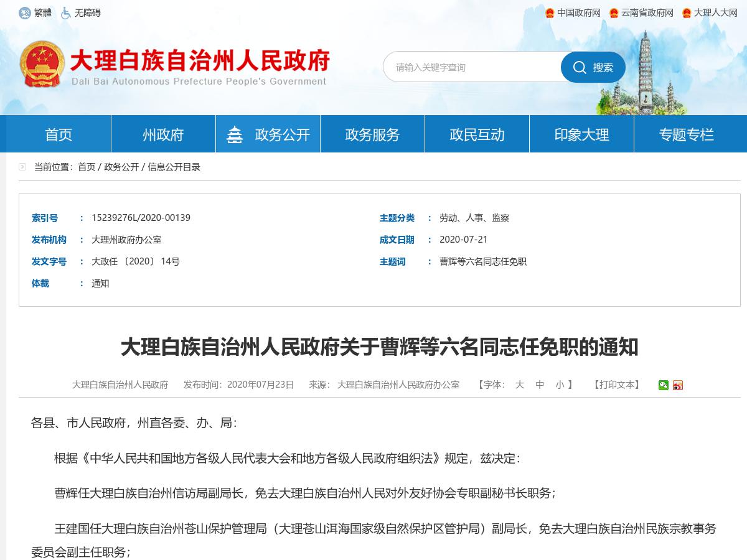The image size is (747, 560).
Task: Set font size to 中
Action: point(539,385)
